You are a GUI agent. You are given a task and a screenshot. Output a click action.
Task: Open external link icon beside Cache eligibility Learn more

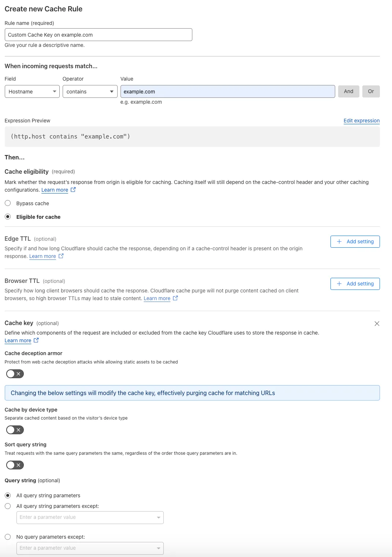click(73, 189)
